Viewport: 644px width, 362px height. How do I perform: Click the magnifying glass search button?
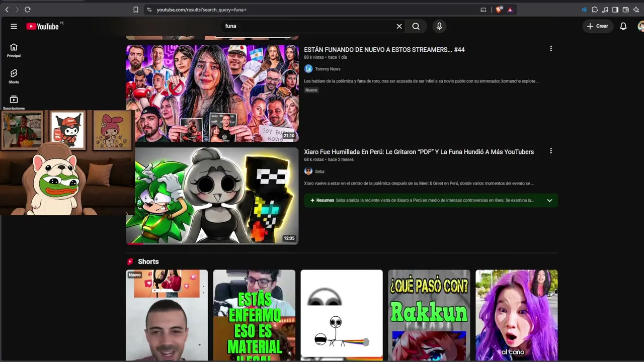click(416, 26)
